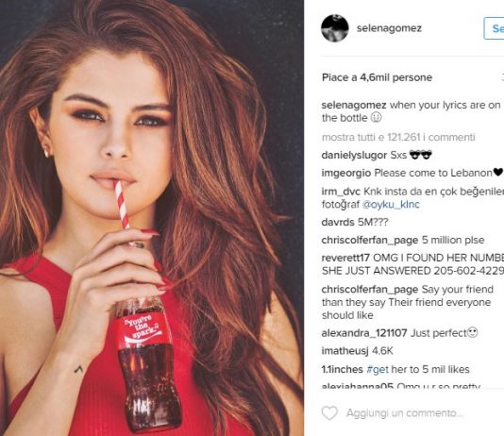
Task: Open the @oyku_klnc mention link
Action: pos(391,205)
